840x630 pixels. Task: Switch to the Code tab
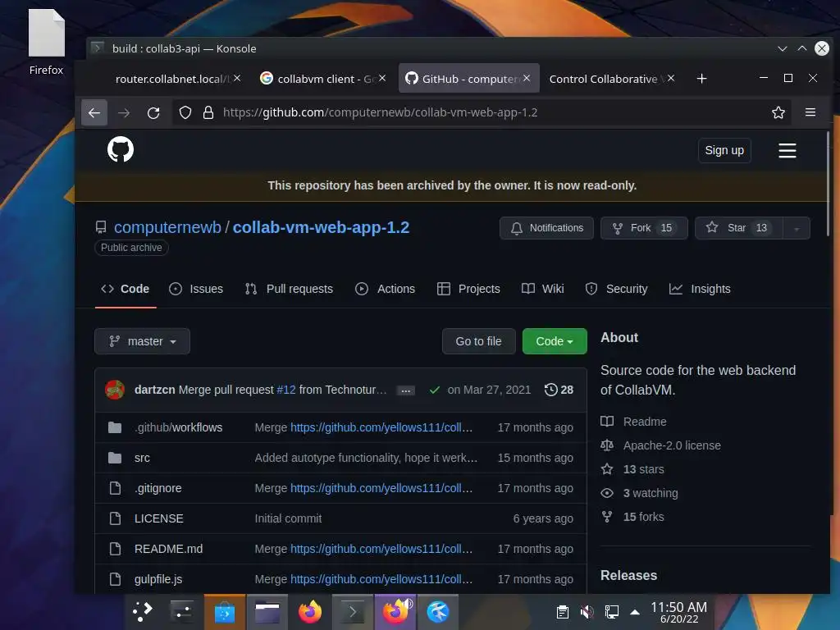coord(126,289)
